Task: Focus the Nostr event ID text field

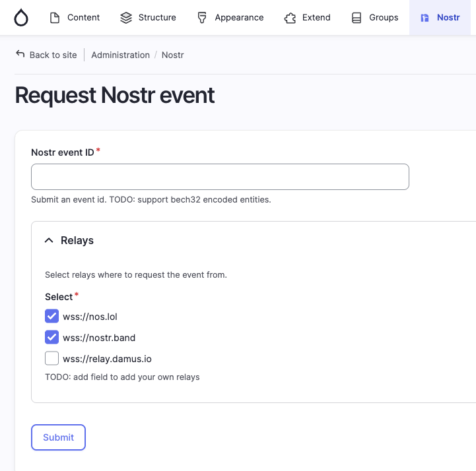Action: [220, 177]
